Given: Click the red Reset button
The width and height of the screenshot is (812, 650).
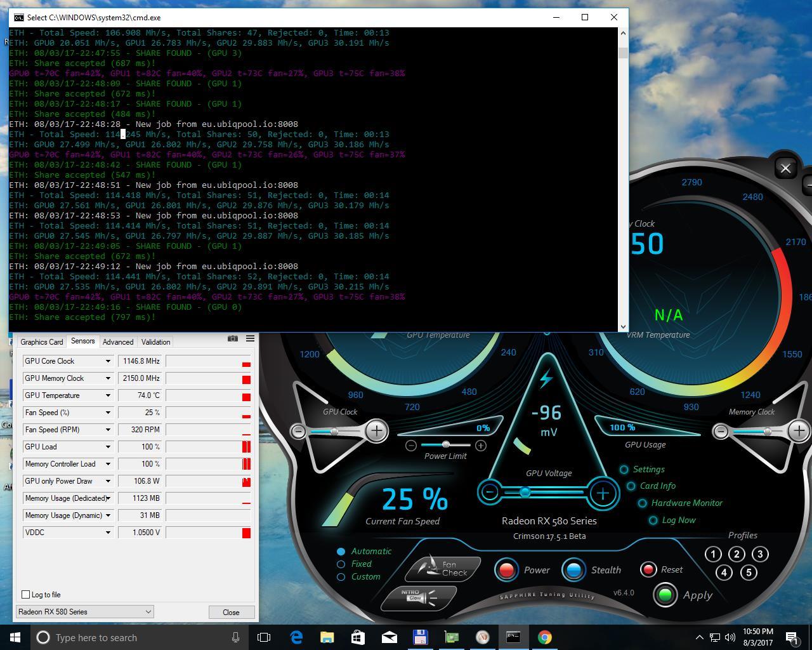Looking at the screenshot, I should point(648,569).
